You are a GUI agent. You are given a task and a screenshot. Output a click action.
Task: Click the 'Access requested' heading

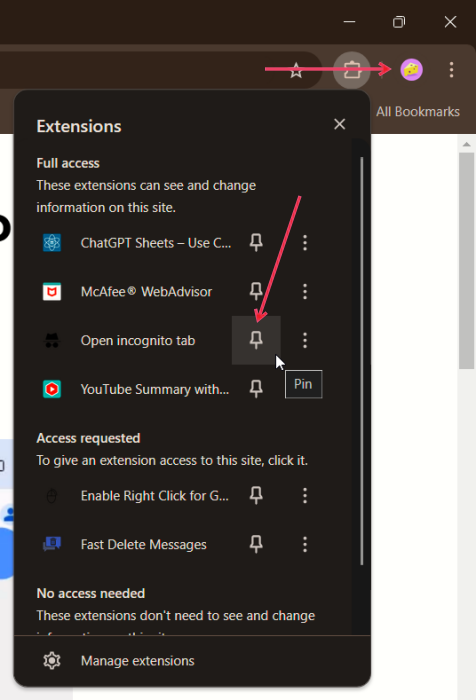point(88,438)
